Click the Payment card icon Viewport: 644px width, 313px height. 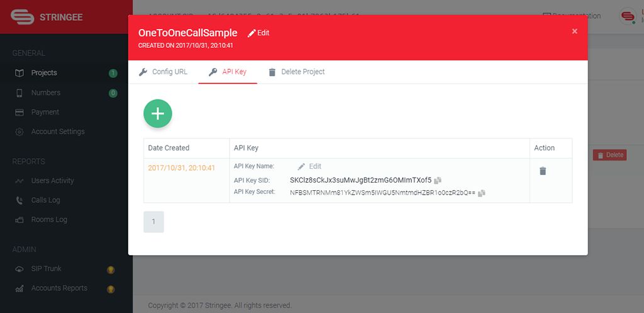click(19, 112)
